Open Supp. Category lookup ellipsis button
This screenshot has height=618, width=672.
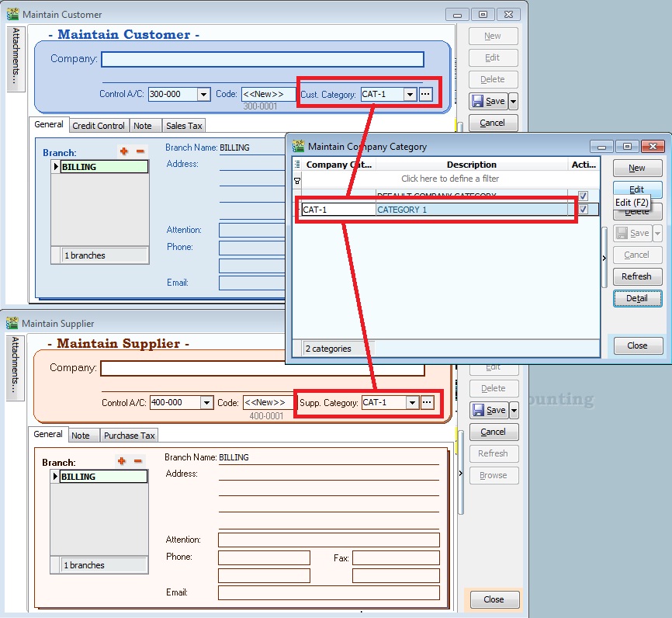click(427, 402)
